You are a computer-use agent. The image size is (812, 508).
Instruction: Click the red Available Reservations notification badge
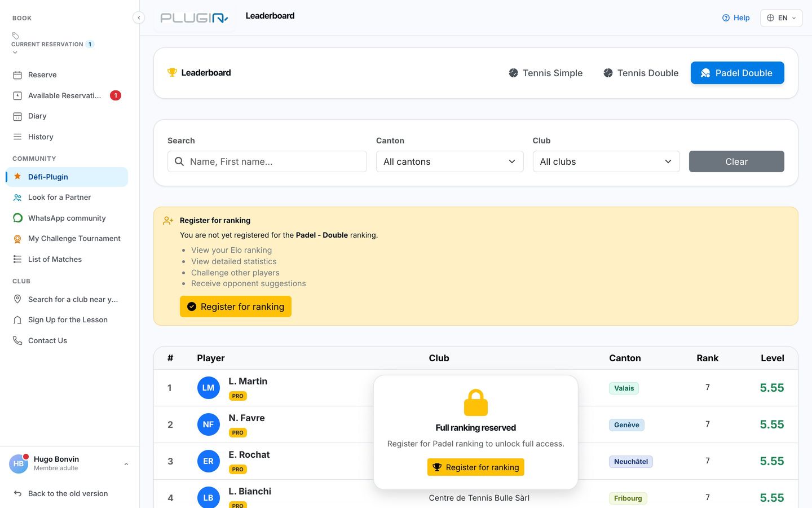click(x=116, y=95)
